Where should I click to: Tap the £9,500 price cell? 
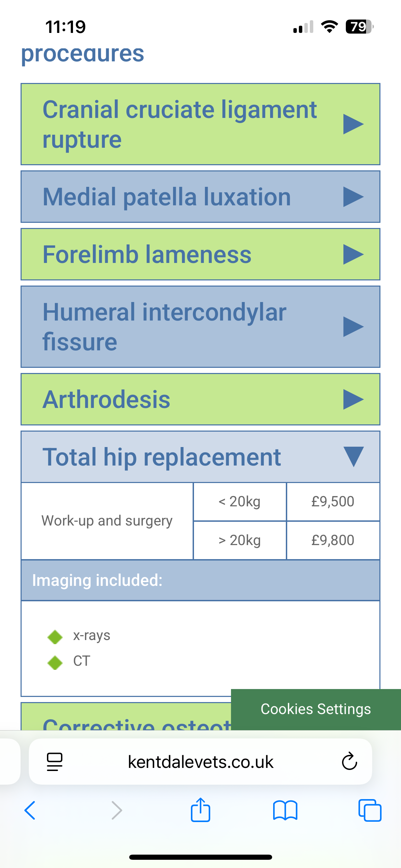pyautogui.click(x=333, y=502)
